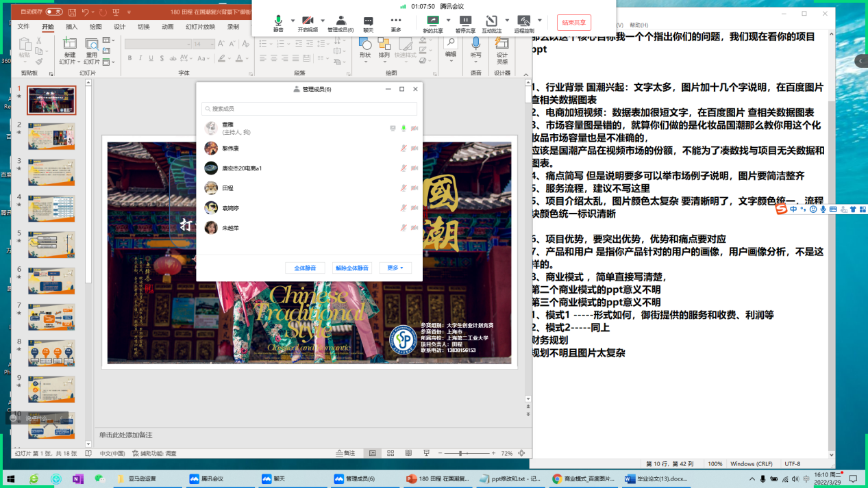Click the 搜索成员 search field
This screenshot has height=488, width=868.
309,109
